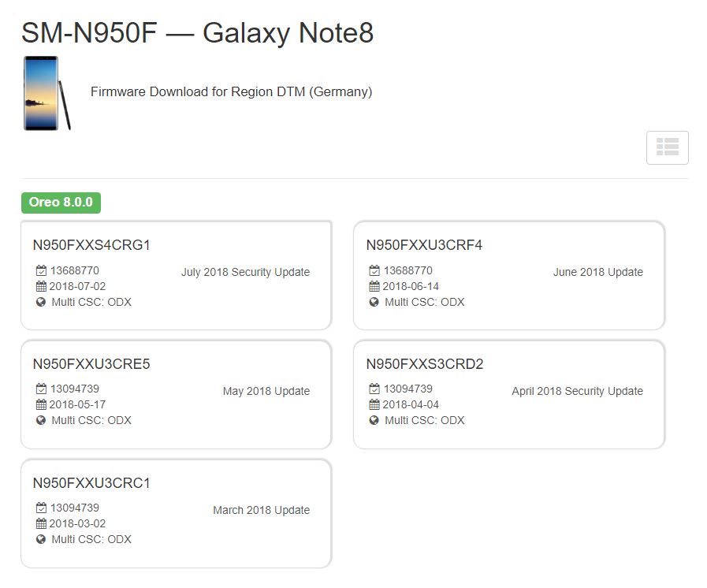Click calendar icon beside 2018-06-14

(x=375, y=287)
